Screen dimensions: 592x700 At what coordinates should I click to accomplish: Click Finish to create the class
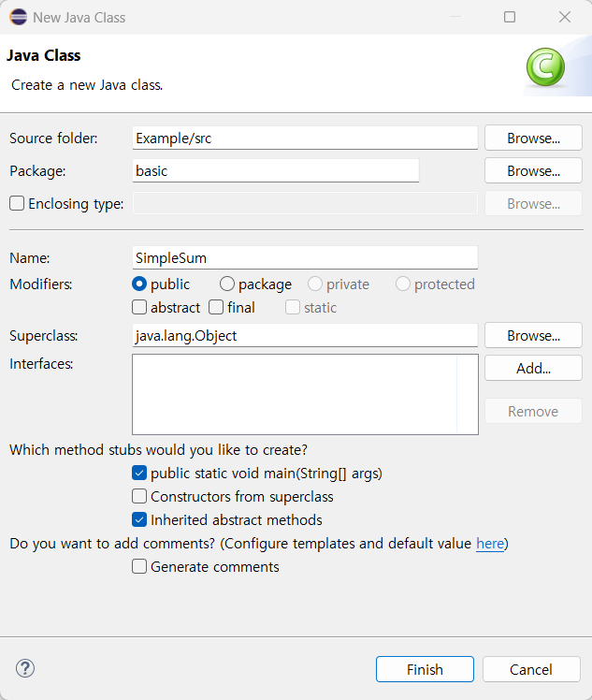[x=425, y=669]
